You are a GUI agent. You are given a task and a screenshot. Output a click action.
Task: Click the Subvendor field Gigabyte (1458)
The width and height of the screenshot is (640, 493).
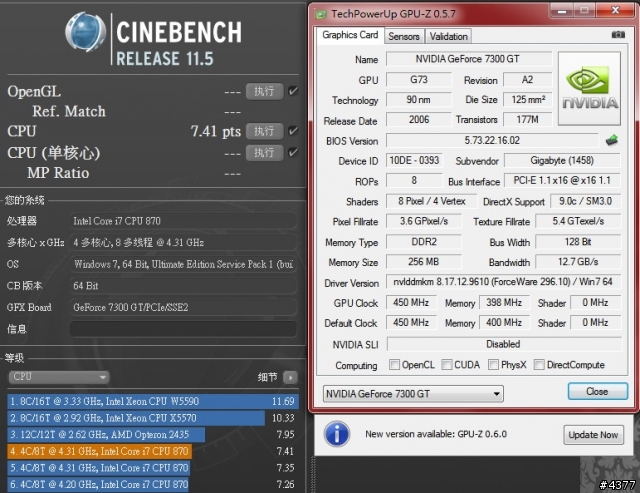[x=562, y=160]
